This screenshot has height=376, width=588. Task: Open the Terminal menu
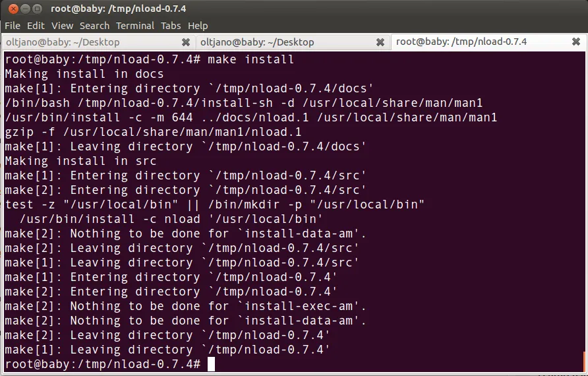coord(135,26)
